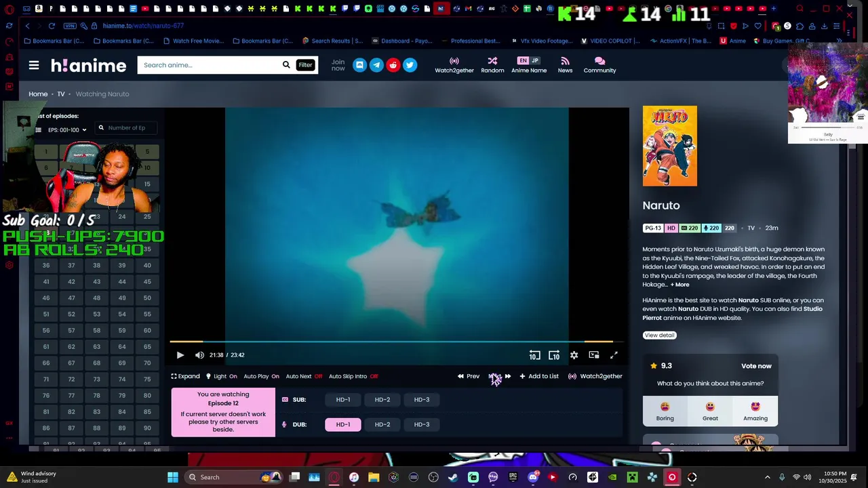Select DUB server HD-3
Screen dimensions: 868x488
pyautogui.click(x=422, y=424)
